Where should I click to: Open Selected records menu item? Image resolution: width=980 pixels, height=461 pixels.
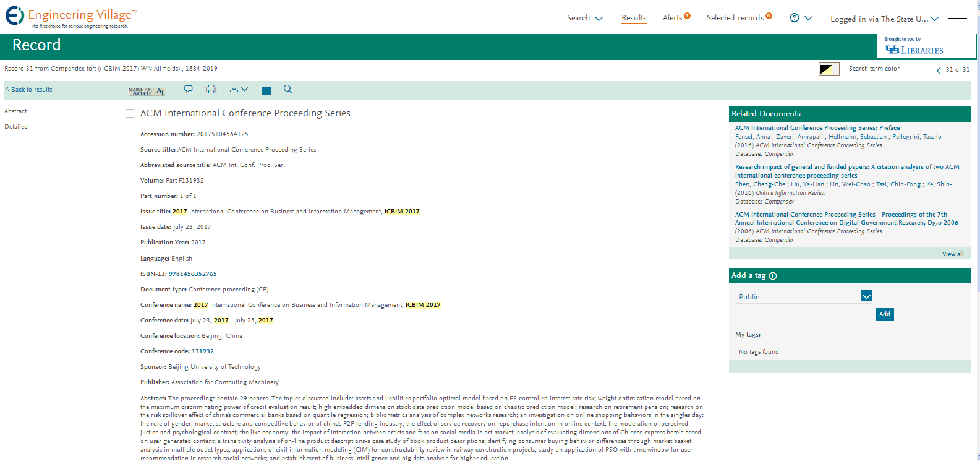coord(735,18)
